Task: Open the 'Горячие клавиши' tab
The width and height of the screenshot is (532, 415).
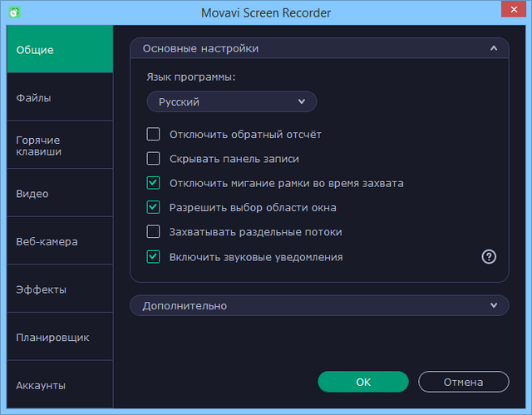Action: click(60, 146)
